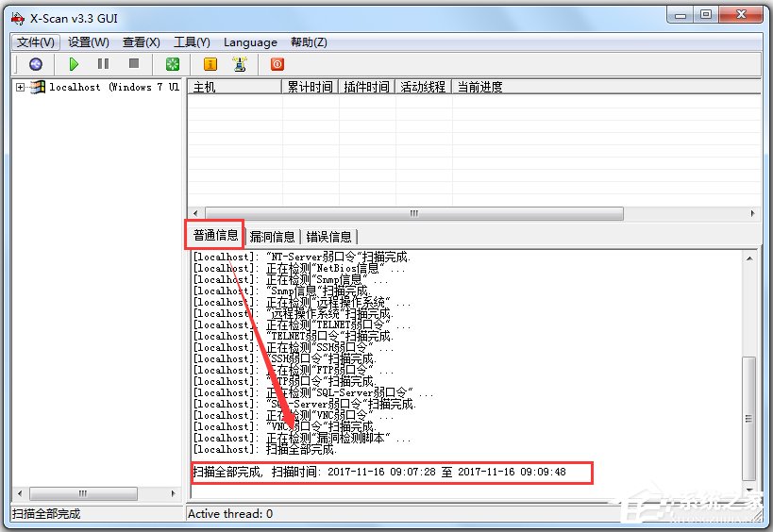The image size is (773, 532).
Task: Click status bar text 扫描全部完成
Action: tap(46, 514)
